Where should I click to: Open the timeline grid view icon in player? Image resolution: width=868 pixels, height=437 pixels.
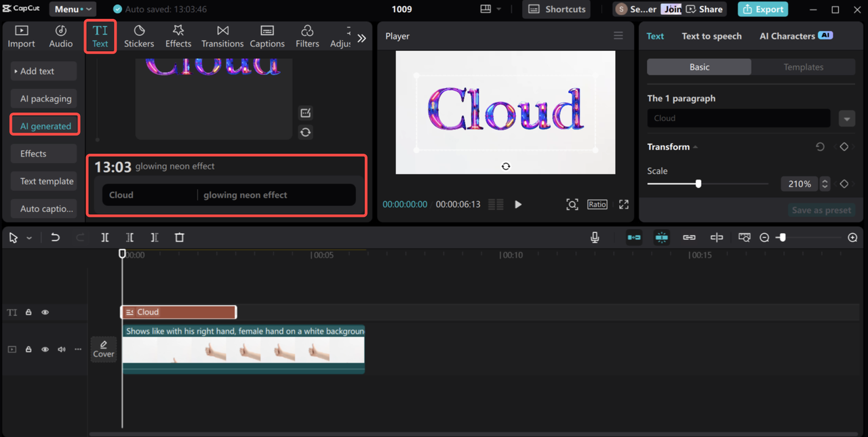click(496, 204)
